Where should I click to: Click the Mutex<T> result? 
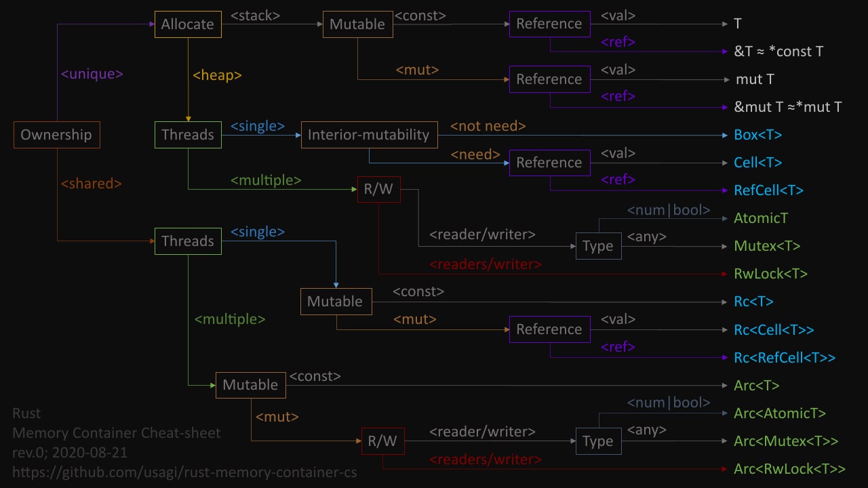[767, 246]
